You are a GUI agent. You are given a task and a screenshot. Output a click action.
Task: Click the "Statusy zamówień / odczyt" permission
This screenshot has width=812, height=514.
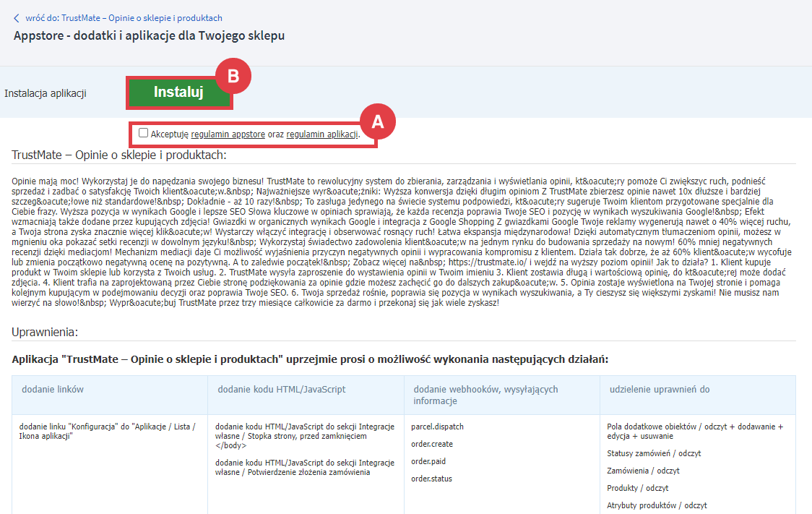pos(654,453)
